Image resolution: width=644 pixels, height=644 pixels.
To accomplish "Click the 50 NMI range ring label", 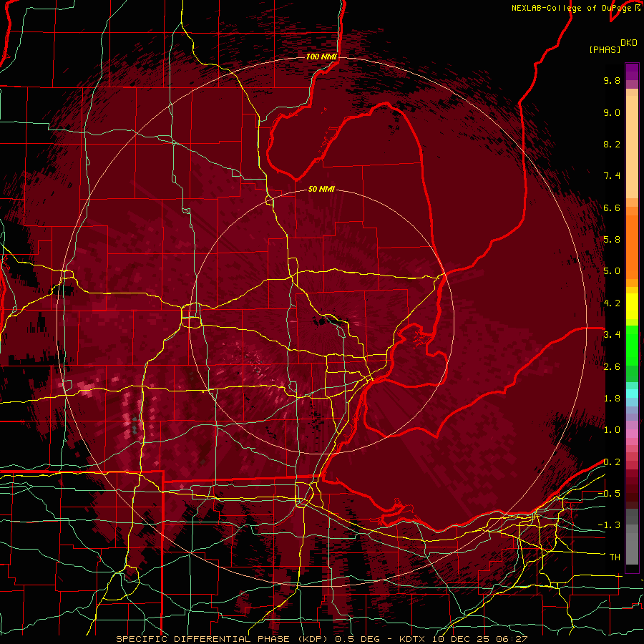I will coord(321,189).
